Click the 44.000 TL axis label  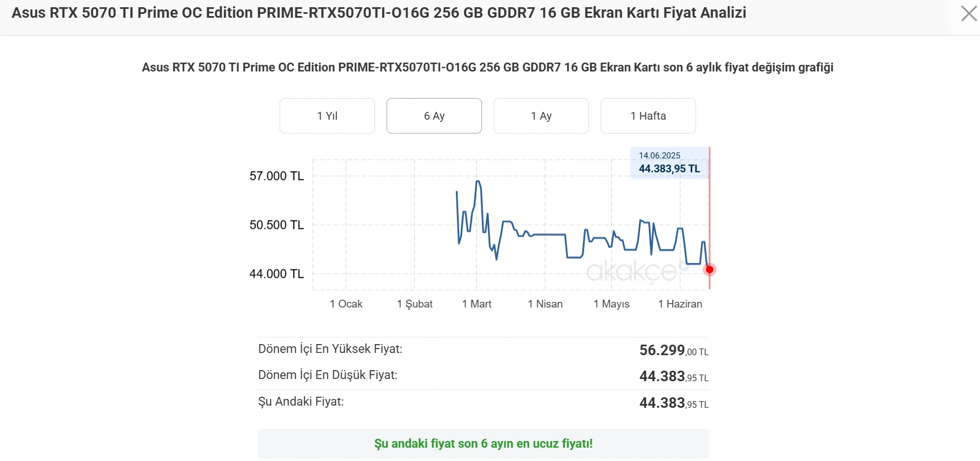pos(276,274)
